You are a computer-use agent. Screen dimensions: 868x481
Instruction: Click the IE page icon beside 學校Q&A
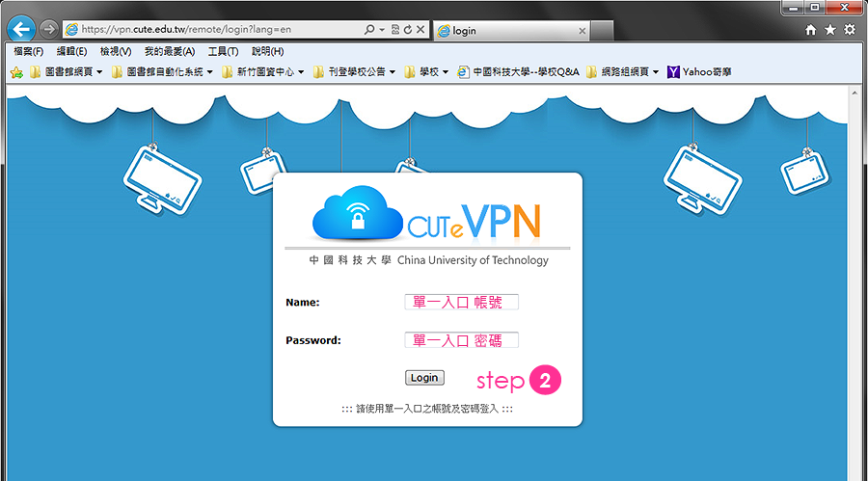point(463,72)
